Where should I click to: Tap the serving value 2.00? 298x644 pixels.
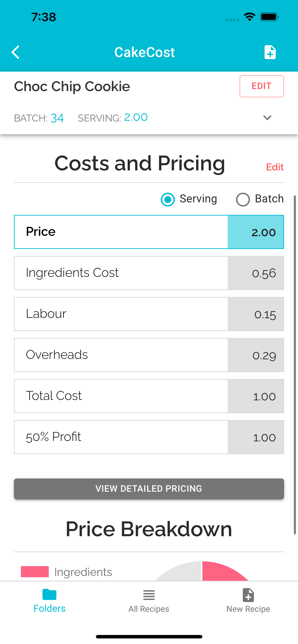136,117
